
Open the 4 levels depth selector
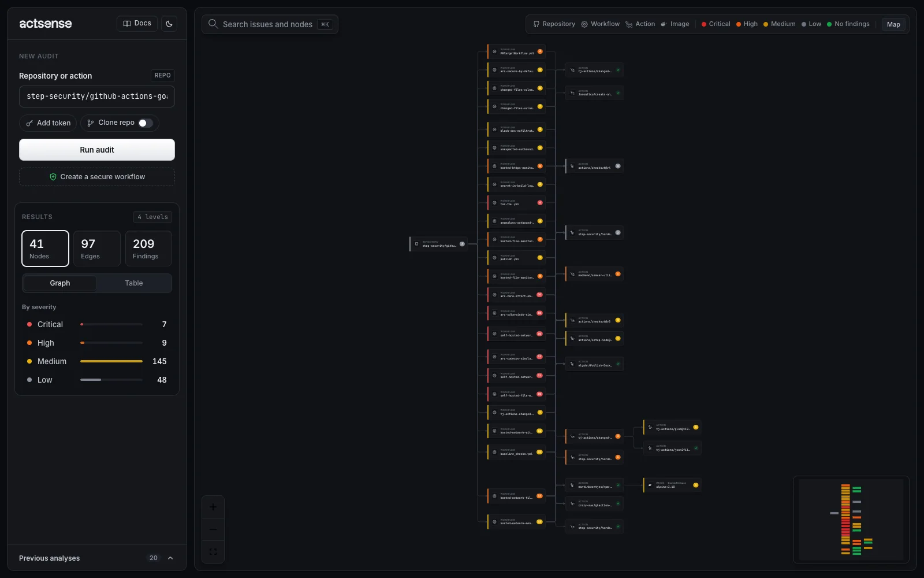tap(153, 217)
